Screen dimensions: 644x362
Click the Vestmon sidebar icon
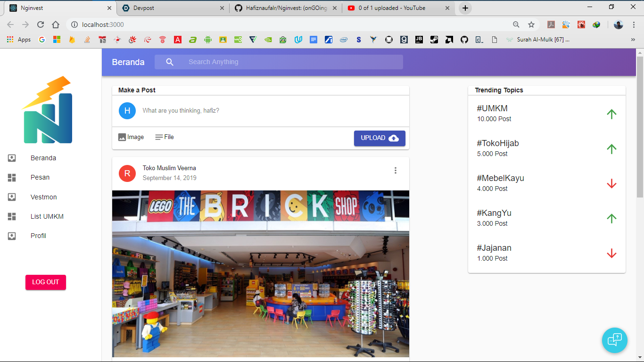tap(12, 197)
